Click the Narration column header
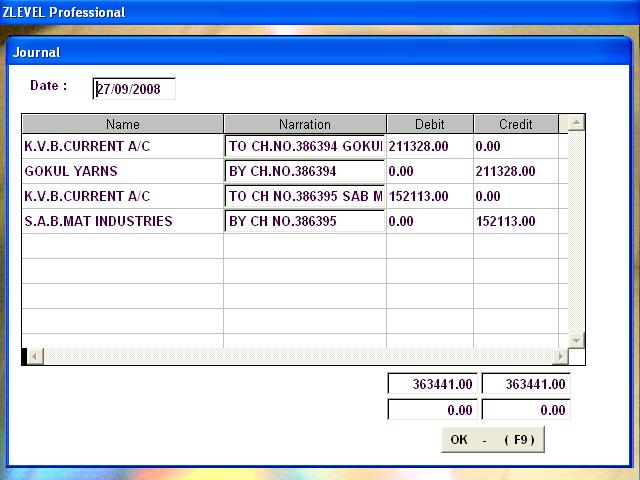 305,124
